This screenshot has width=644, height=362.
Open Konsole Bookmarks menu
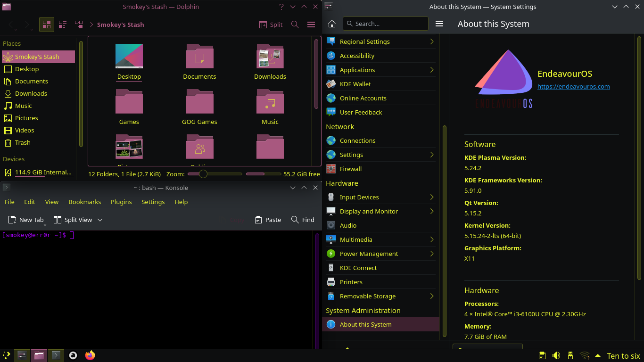tap(85, 202)
